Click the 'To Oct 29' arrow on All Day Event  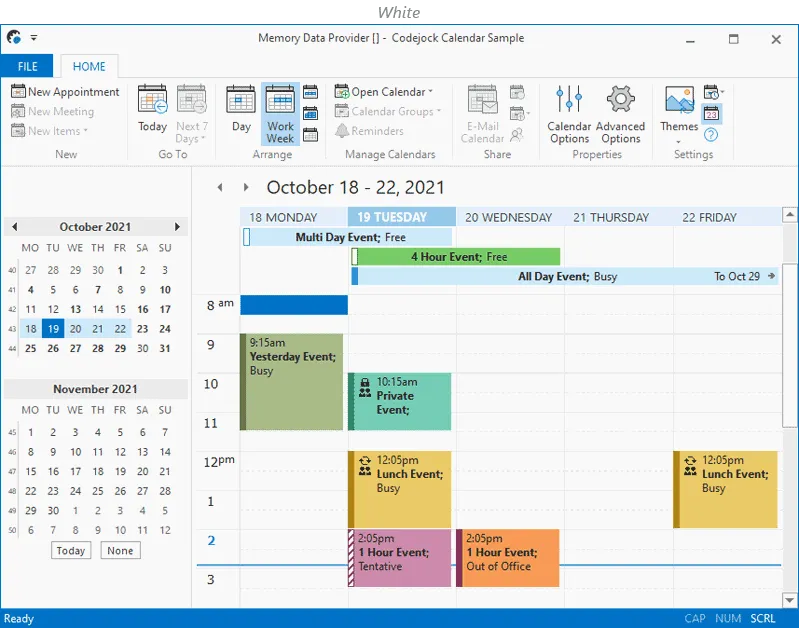771,277
